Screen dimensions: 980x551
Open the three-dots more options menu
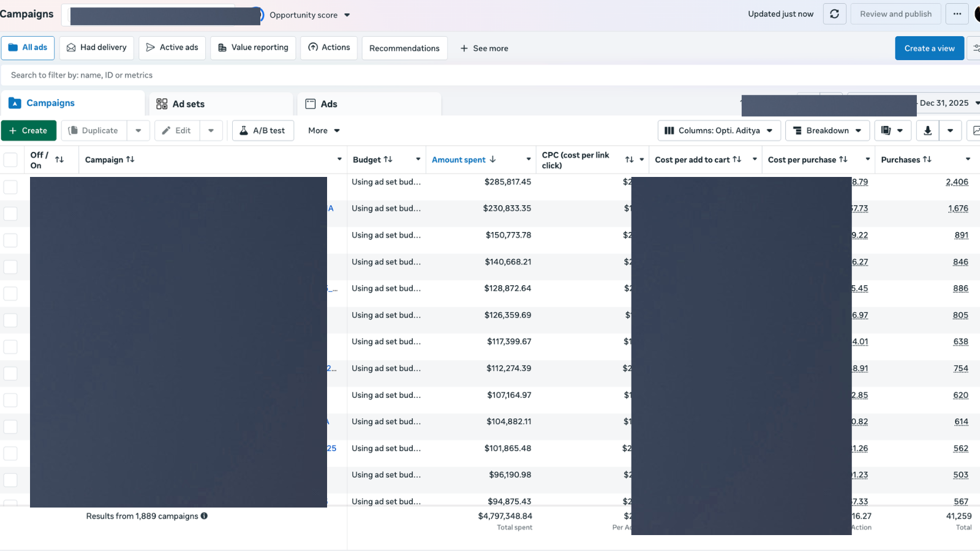click(957, 14)
